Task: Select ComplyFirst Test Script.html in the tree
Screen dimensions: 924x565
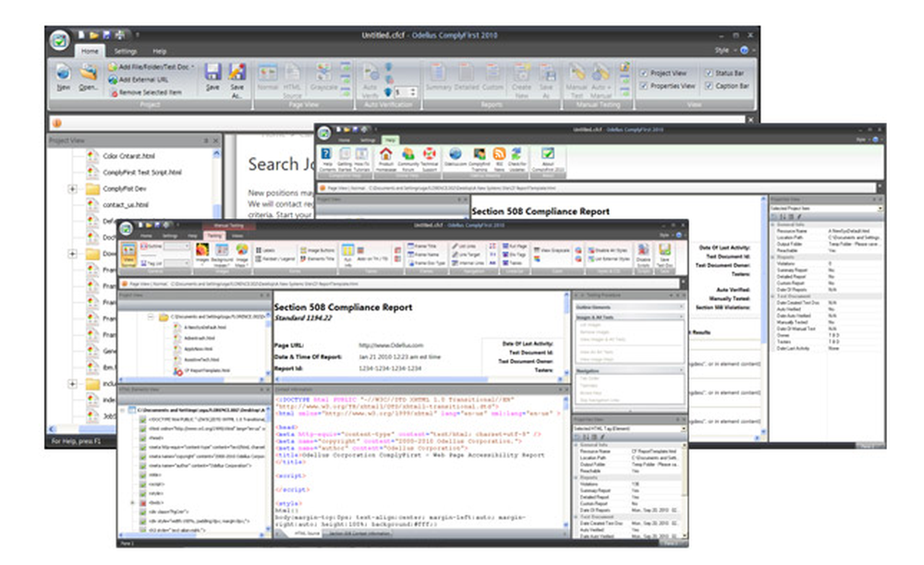Action: pyautogui.click(x=142, y=173)
